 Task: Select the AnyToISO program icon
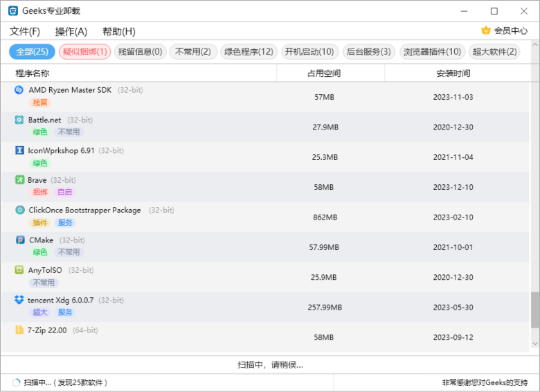click(19, 270)
